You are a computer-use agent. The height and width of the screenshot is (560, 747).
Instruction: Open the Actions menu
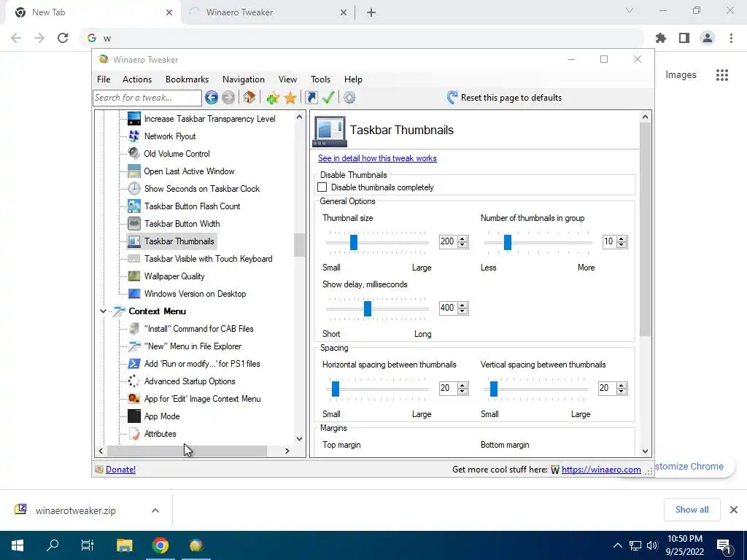point(136,79)
